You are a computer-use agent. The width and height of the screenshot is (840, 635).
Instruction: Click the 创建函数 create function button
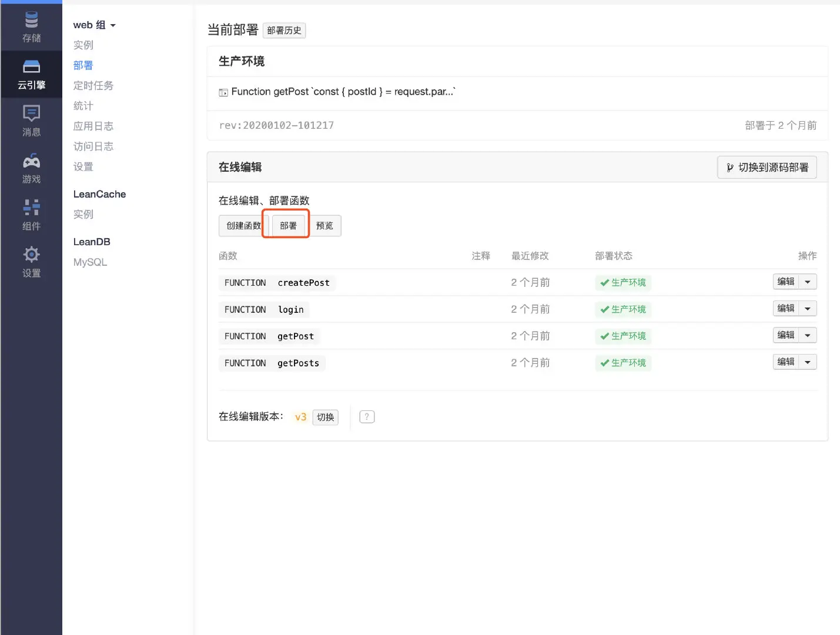(x=244, y=226)
